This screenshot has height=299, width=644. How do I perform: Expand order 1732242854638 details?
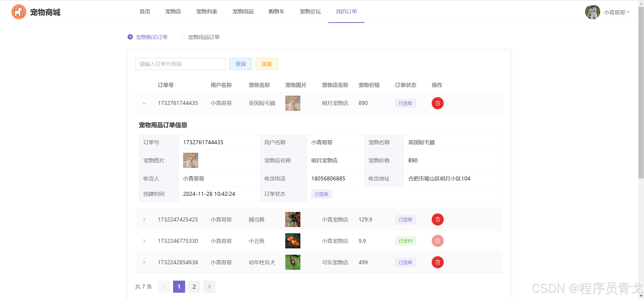(144, 262)
